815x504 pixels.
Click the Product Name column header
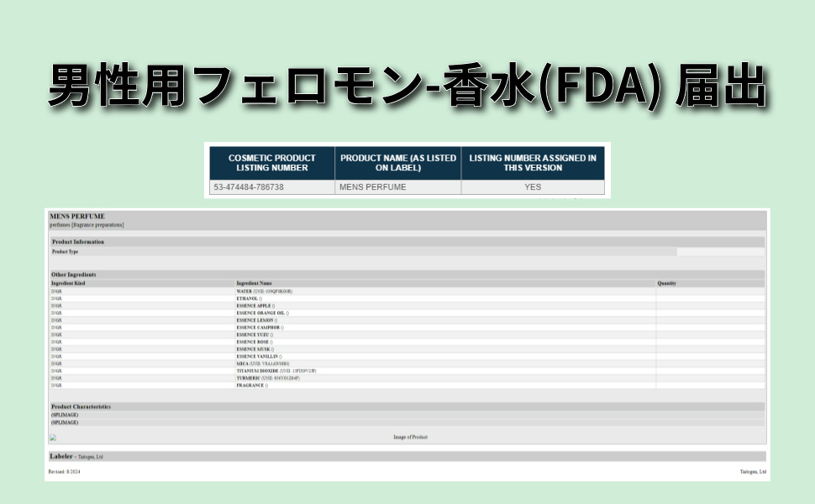click(397, 162)
